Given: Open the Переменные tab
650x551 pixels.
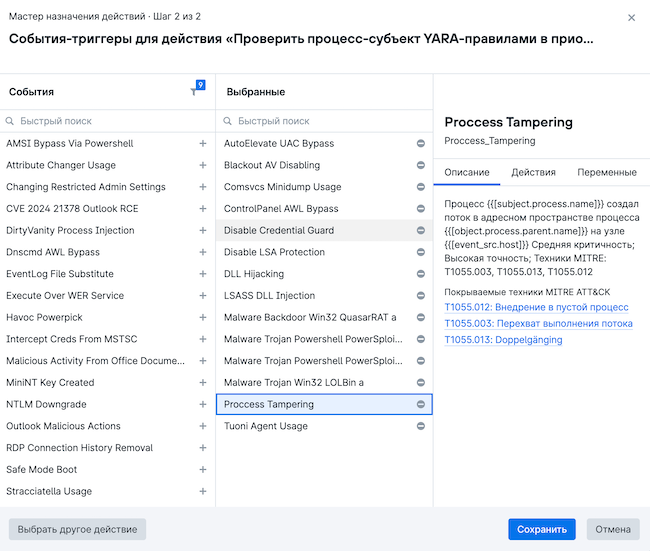Looking at the screenshot, I should pyautogui.click(x=606, y=173).
